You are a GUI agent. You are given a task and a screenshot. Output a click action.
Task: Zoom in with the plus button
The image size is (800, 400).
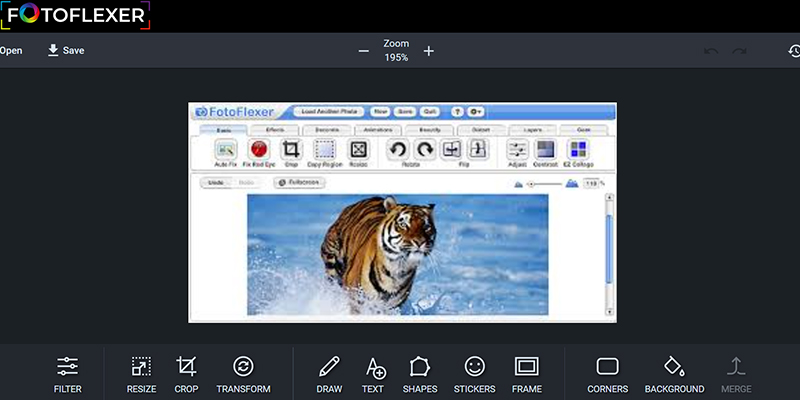click(x=429, y=51)
